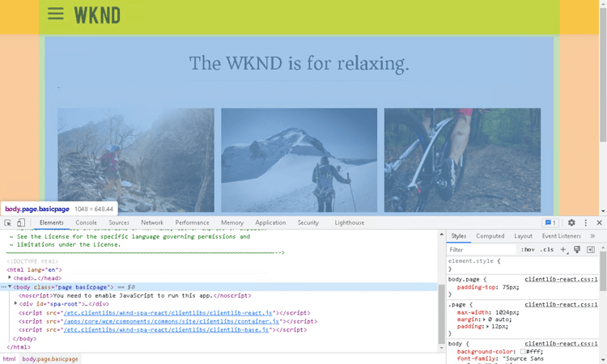Close the DevTools panel
The image size is (607, 364).
click(599, 222)
